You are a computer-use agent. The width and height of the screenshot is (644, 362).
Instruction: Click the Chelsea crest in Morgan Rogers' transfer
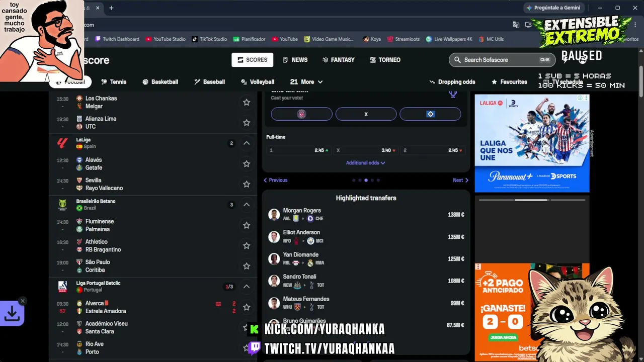point(310,219)
